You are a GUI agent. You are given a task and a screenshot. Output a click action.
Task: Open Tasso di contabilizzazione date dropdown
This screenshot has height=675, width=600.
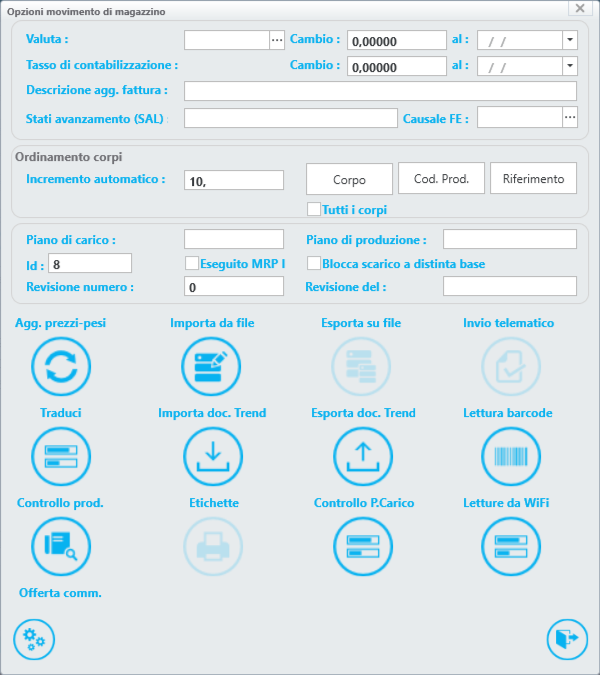pos(569,66)
